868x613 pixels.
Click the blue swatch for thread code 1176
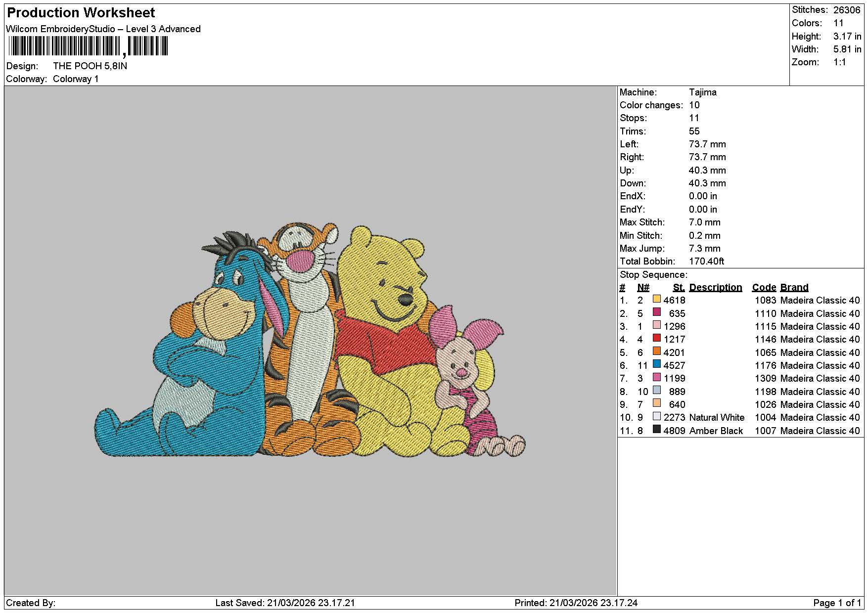pyautogui.click(x=657, y=364)
